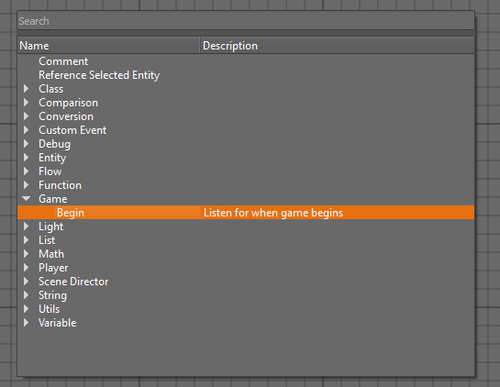The height and width of the screenshot is (387, 500).
Task: Select the Debug category label
Action: 54,144
